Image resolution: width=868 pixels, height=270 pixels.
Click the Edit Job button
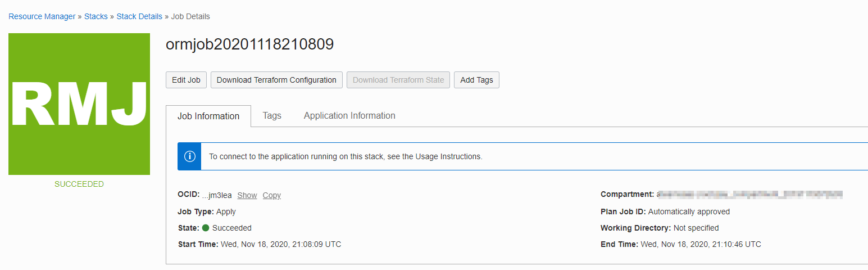coord(186,80)
